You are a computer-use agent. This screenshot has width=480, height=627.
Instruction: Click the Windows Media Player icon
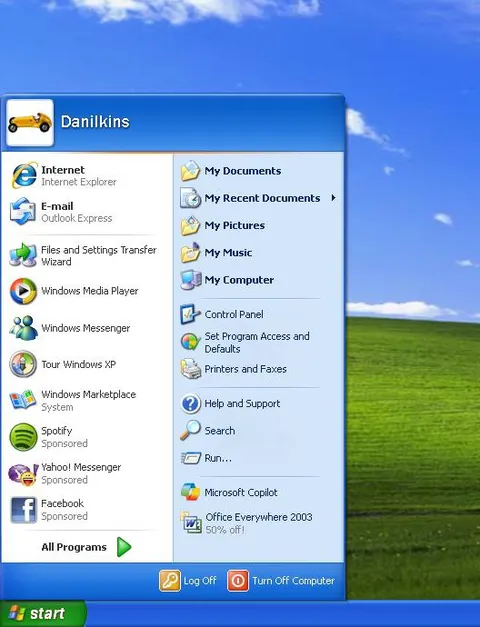tap(23, 291)
